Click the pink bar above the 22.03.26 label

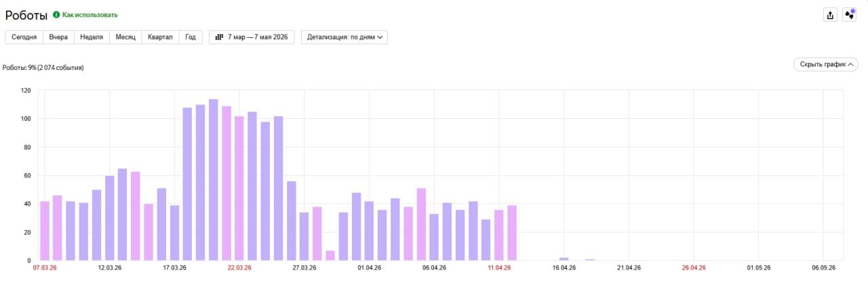coord(239,188)
